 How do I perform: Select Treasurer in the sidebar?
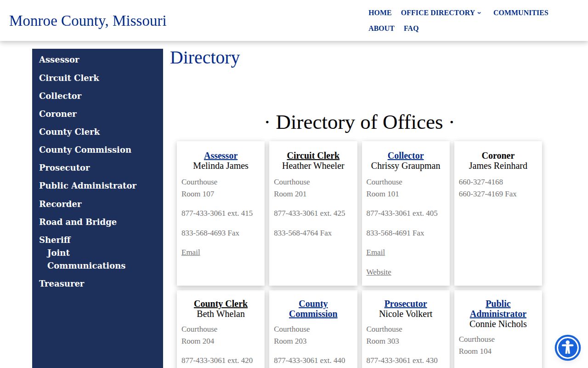click(x=62, y=283)
